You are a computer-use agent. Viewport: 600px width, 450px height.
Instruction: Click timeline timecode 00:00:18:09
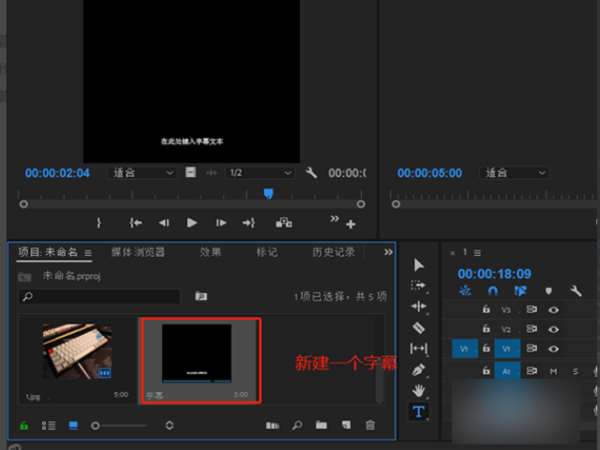(x=494, y=274)
